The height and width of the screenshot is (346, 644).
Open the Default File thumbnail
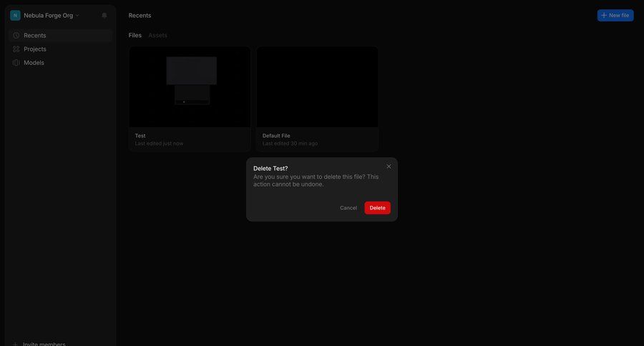click(x=317, y=86)
